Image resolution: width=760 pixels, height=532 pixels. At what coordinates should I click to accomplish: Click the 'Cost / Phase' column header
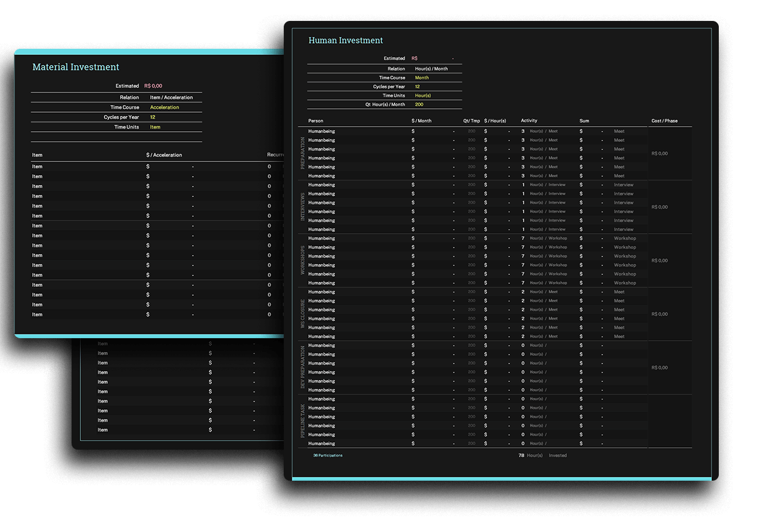point(664,120)
